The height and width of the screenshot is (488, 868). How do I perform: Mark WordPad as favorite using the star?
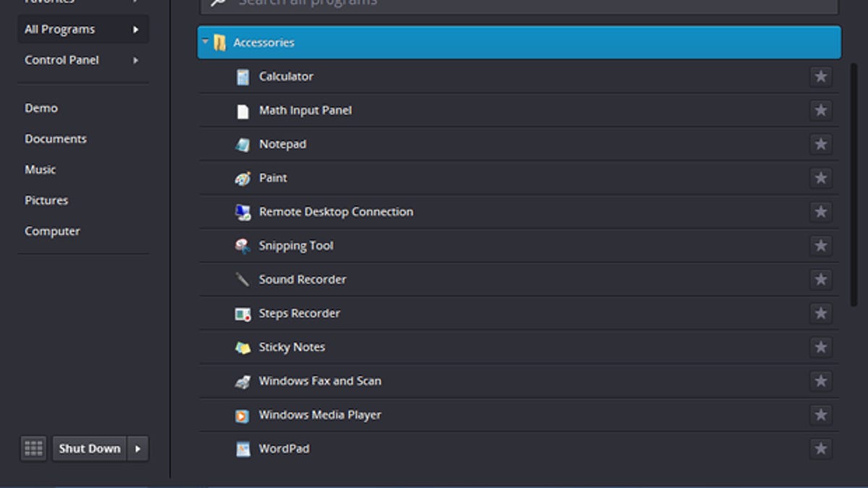[821, 449]
